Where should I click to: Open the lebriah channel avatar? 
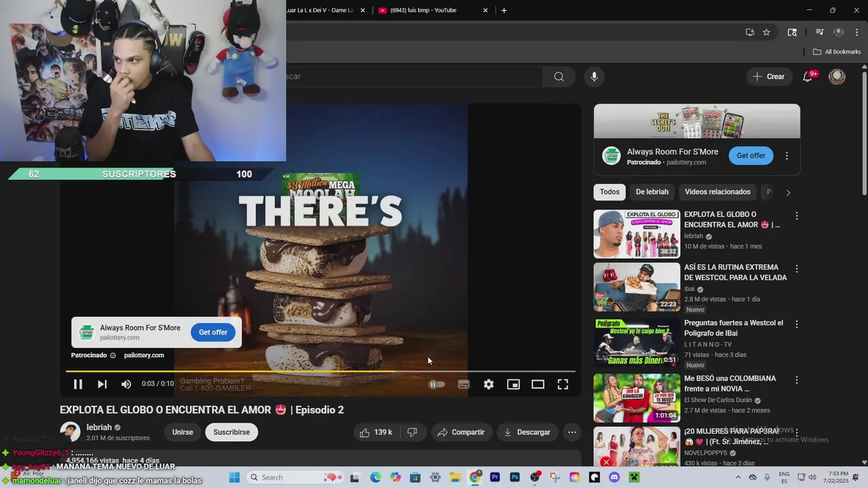70,432
